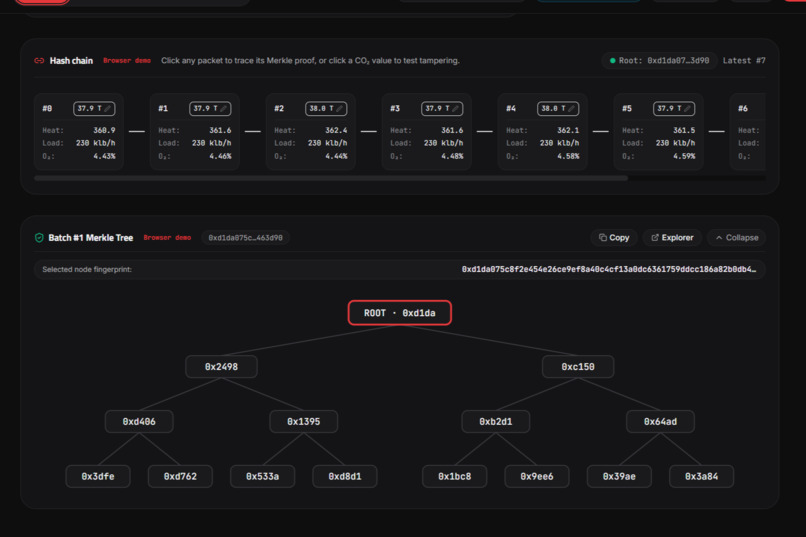806x537 pixels.
Task: Select leaf node 0x533a
Action: point(263,476)
